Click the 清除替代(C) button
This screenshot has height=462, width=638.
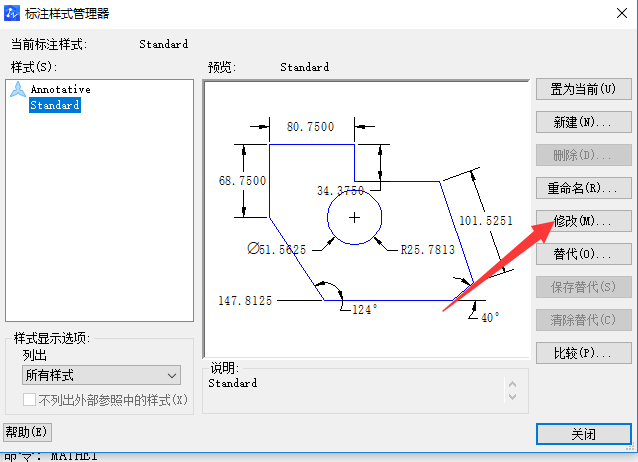tap(584, 320)
